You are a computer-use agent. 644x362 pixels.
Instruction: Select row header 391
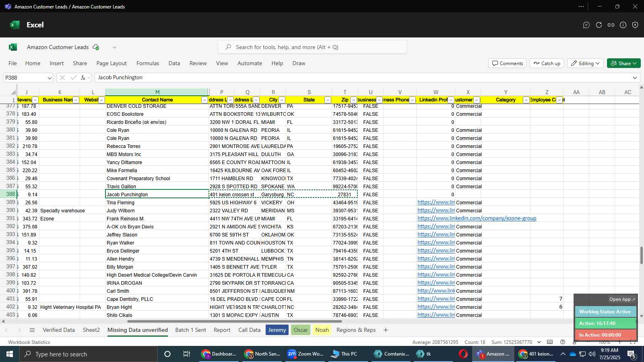[9, 218]
